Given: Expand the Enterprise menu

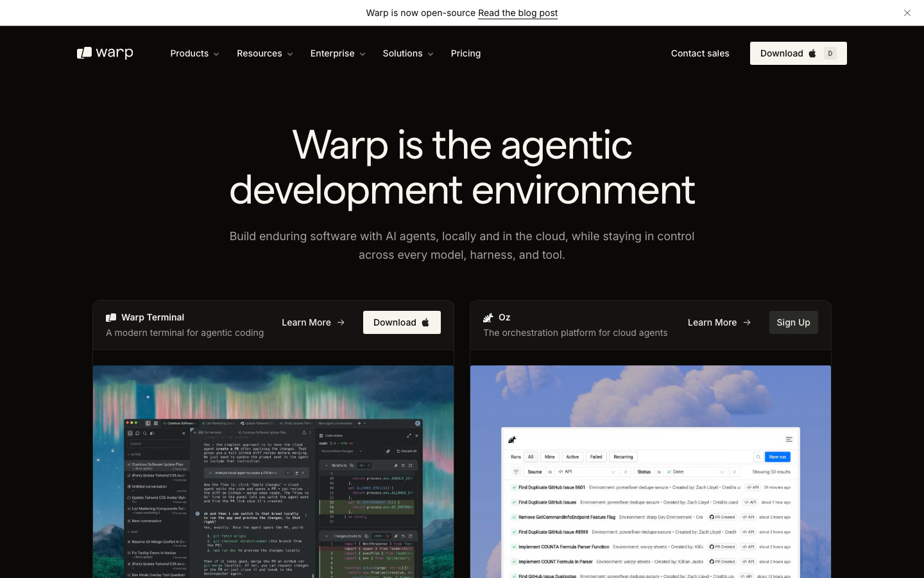Looking at the screenshot, I should (x=338, y=53).
